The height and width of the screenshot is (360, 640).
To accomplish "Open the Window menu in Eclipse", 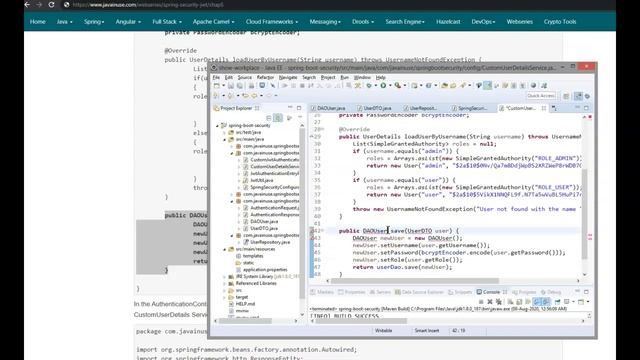I will click(x=362, y=77).
